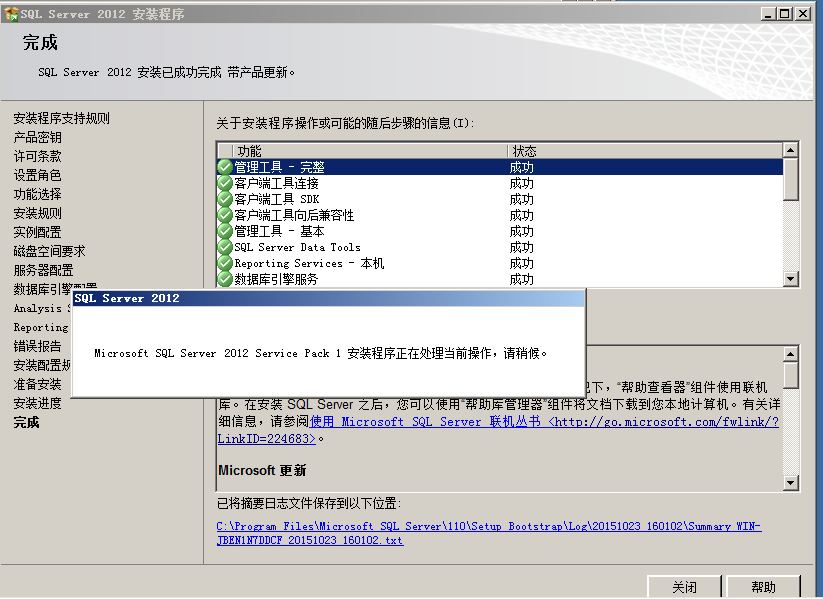823x599 pixels.
Task: Click the Microsoft 更新 heading
Action: 262,470
